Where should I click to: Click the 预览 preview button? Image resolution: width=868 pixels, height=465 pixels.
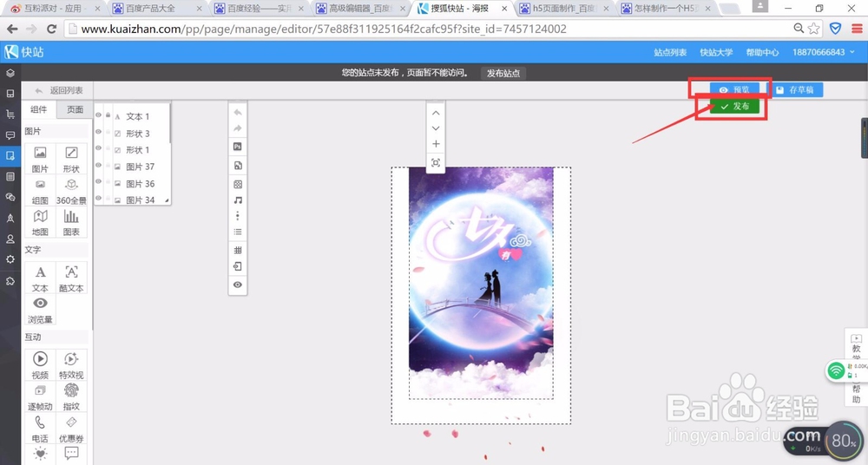(734, 89)
